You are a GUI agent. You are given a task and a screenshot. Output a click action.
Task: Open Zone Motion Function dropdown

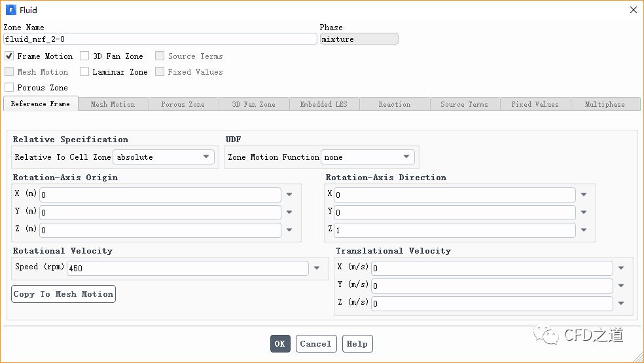tap(368, 157)
